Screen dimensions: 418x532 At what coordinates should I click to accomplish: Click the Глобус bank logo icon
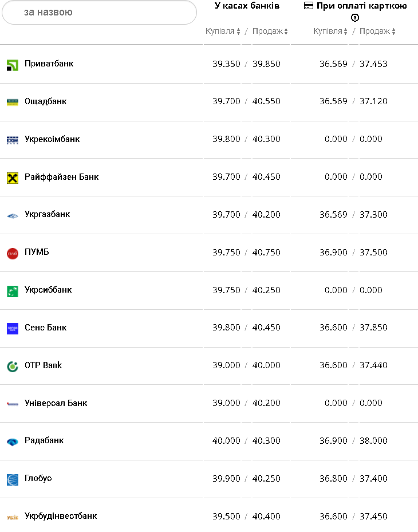pos(13,479)
